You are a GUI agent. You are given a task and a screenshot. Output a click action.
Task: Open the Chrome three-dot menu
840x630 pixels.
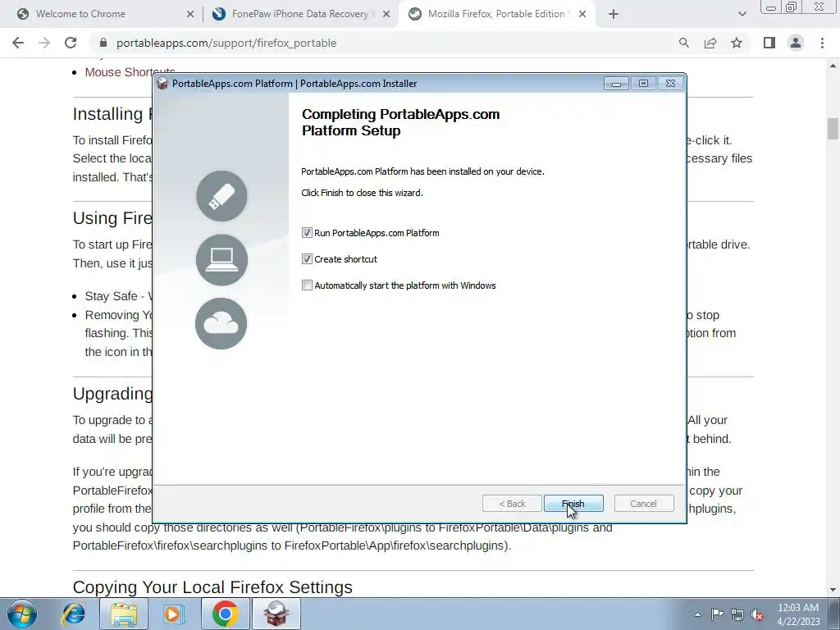click(822, 43)
